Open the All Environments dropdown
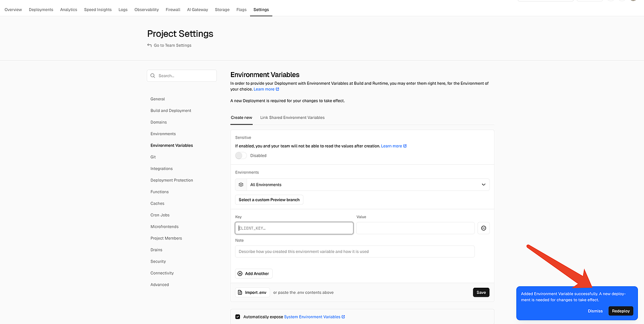Viewport: 644px width, 324px height. [362, 184]
